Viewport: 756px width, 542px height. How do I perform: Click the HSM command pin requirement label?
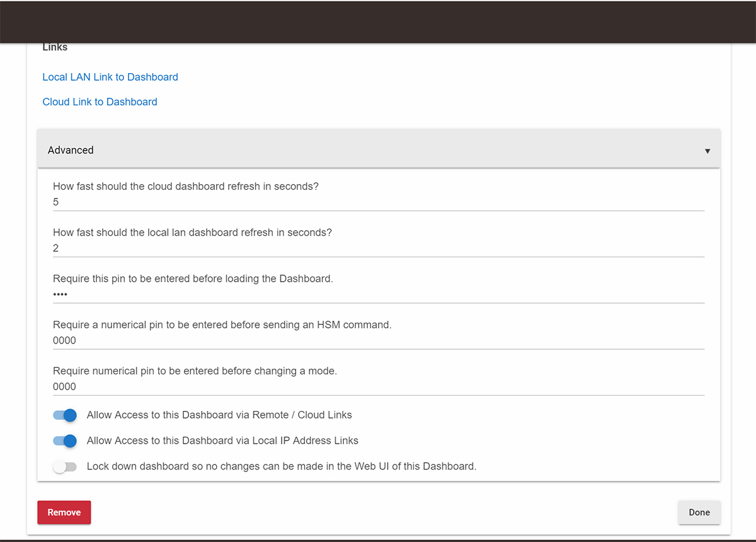click(x=222, y=325)
